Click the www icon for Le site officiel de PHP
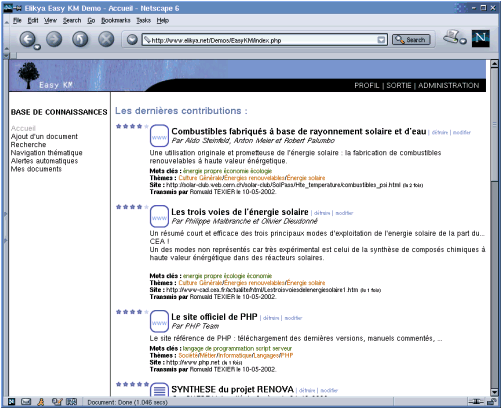The width and height of the screenshot is (502, 409). [x=159, y=321]
